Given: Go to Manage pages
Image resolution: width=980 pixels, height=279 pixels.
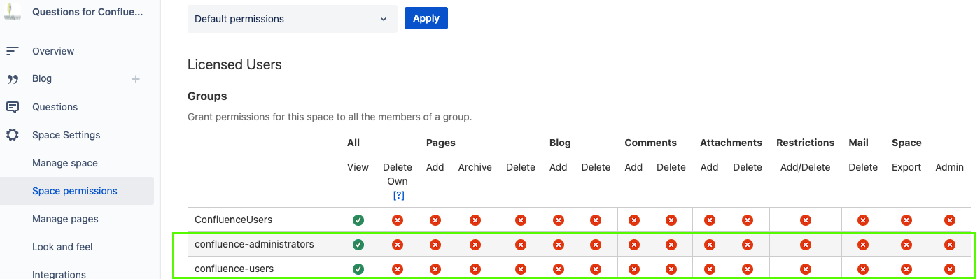Looking at the screenshot, I should point(65,219).
